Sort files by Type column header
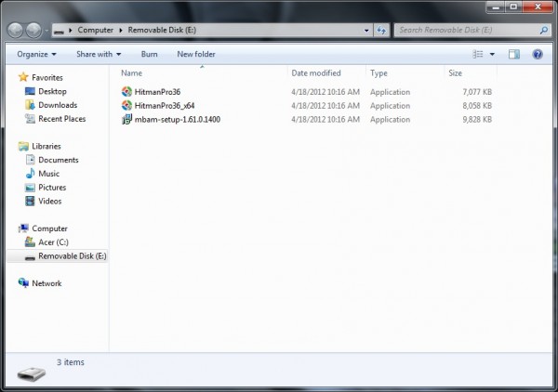Screen dimensions: 558x392 (x=379, y=73)
